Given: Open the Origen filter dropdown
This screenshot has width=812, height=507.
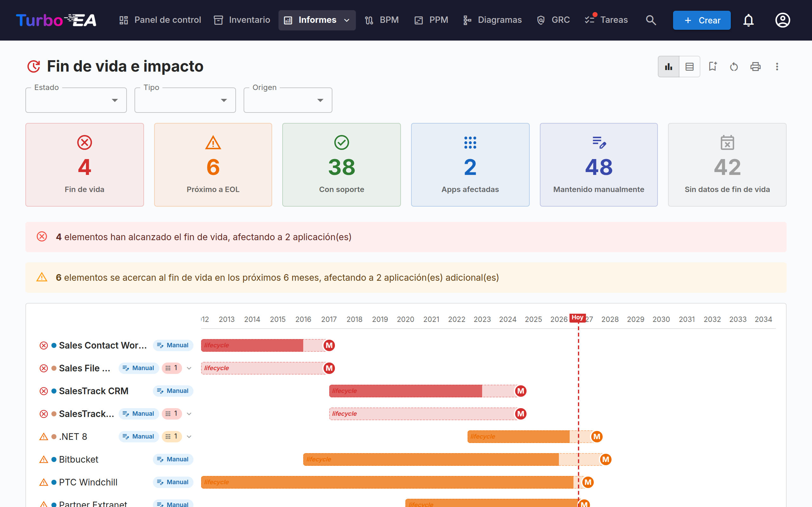Looking at the screenshot, I should [288, 100].
